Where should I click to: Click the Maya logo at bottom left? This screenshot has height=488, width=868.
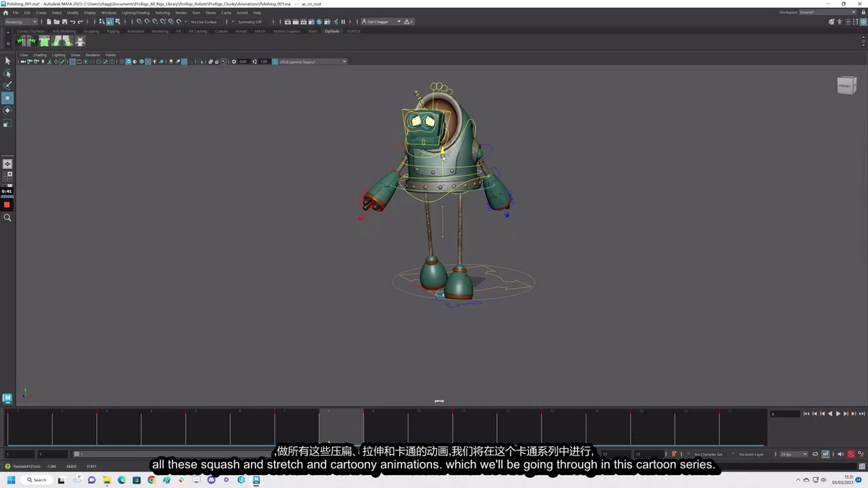pos(7,398)
